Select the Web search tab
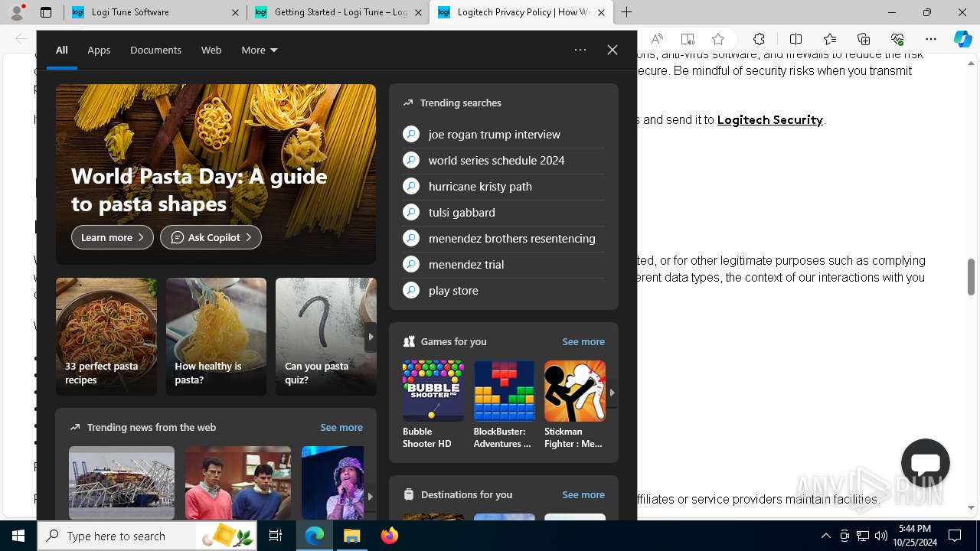 pyautogui.click(x=211, y=50)
